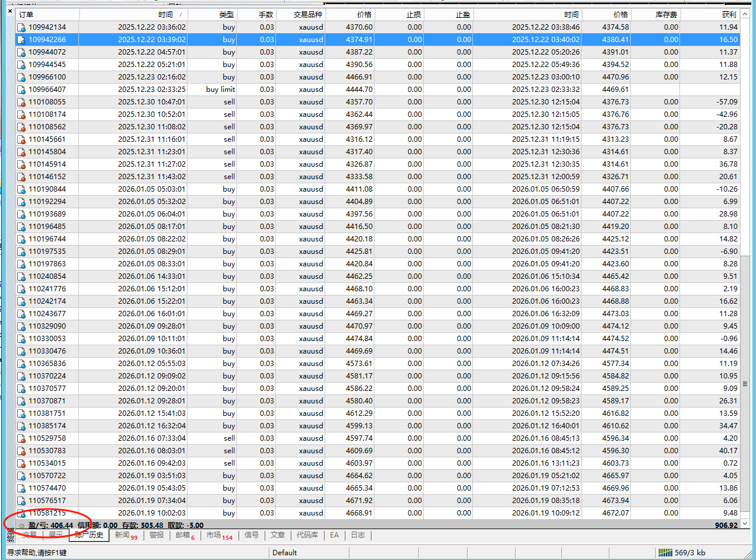Click open time 2026.01.12 16:32:04

(152, 426)
